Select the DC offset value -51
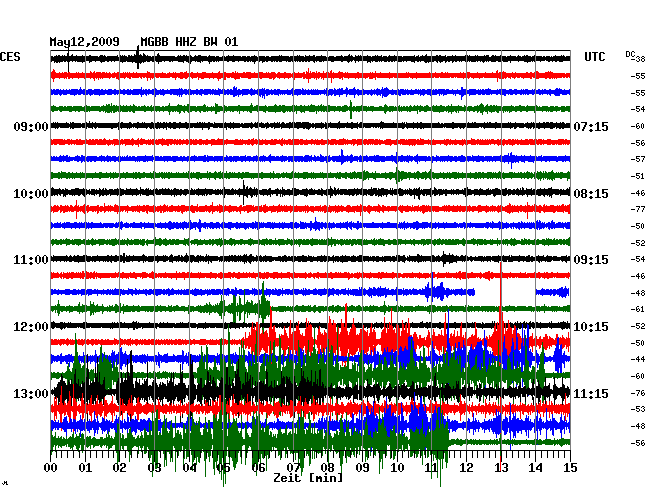 [x=638, y=176]
